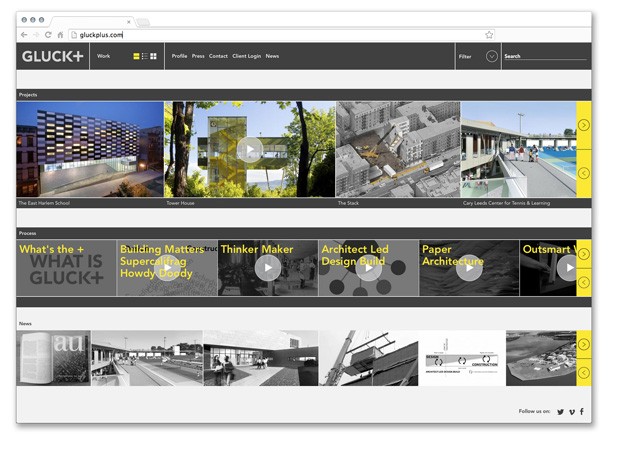
Task: Open the Twitter follow icon
Action: [560, 412]
